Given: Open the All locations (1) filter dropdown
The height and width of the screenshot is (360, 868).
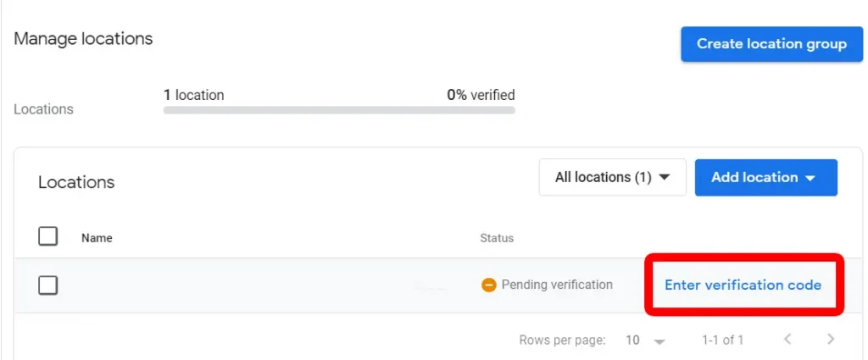Looking at the screenshot, I should [x=612, y=178].
